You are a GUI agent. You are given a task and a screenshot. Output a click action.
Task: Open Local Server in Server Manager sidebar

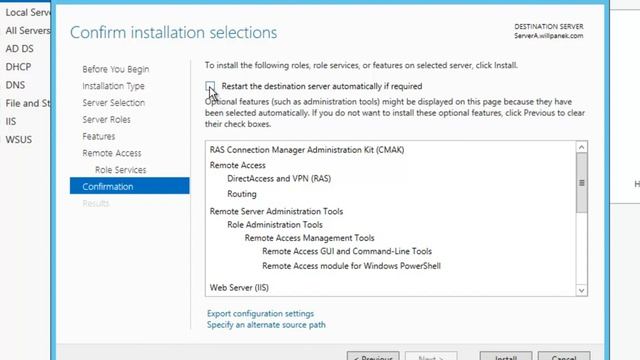pos(28,12)
